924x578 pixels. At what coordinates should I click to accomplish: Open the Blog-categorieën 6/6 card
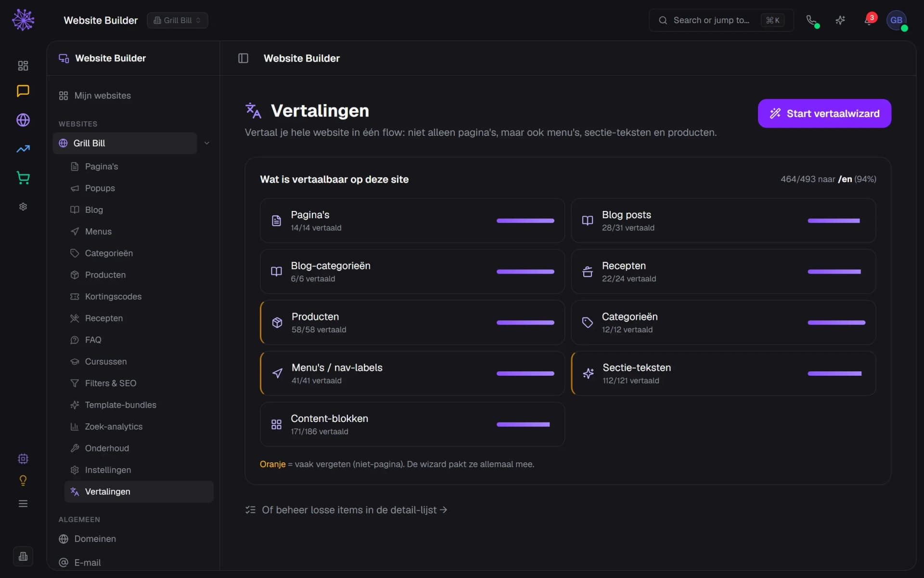[x=412, y=272]
